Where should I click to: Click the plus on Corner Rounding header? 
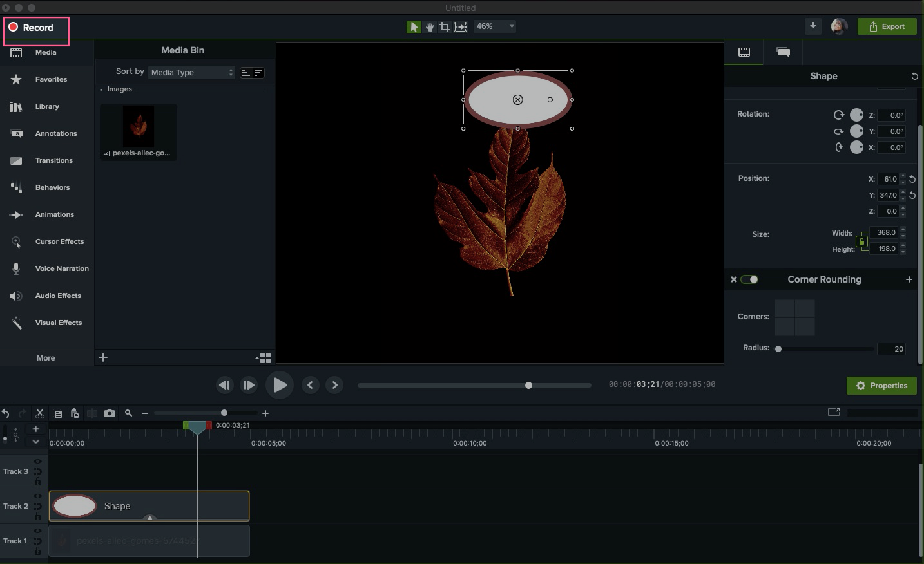(x=909, y=279)
